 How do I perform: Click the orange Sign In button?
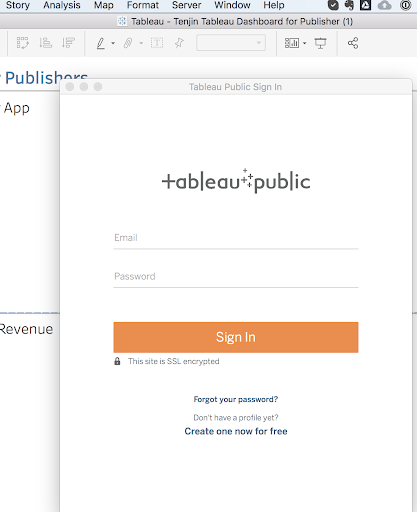click(236, 337)
